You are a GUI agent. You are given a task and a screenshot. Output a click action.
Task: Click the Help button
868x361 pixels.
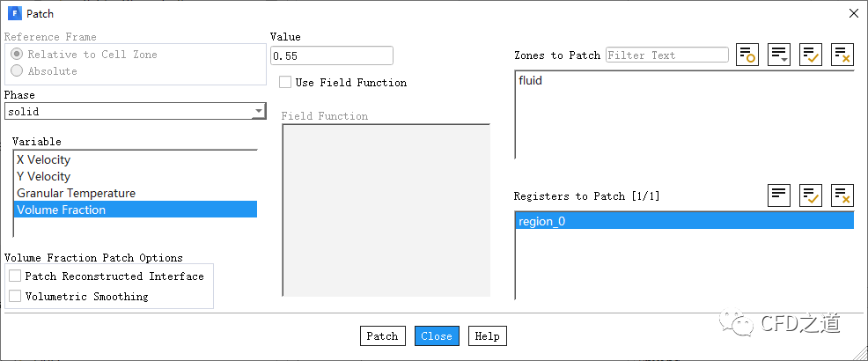tap(487, 336)
